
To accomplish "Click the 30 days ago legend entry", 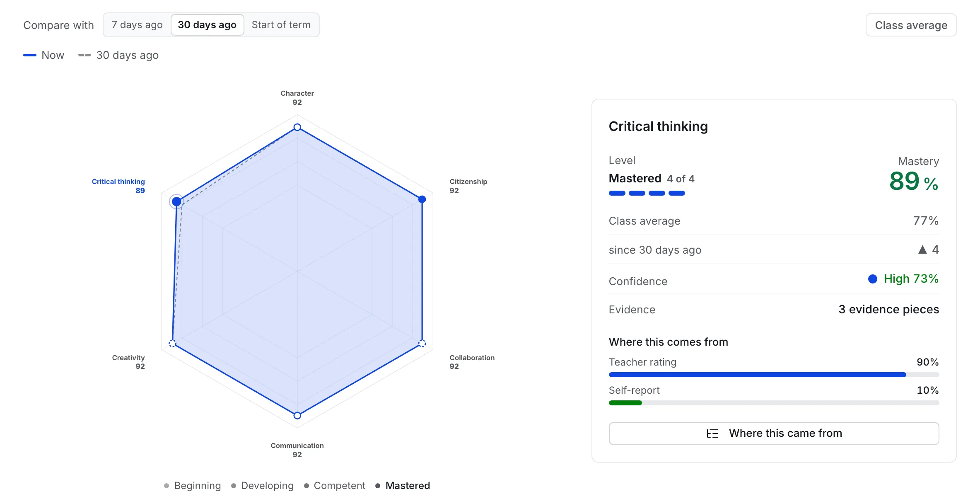I will (x=118, y=55).
